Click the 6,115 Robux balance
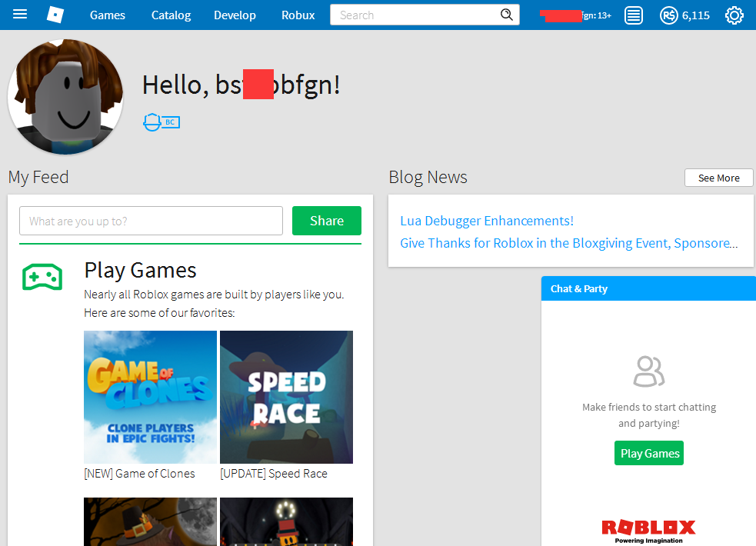Image resolution: width=756 pixels, height=546 pixels. coord(696,15)
